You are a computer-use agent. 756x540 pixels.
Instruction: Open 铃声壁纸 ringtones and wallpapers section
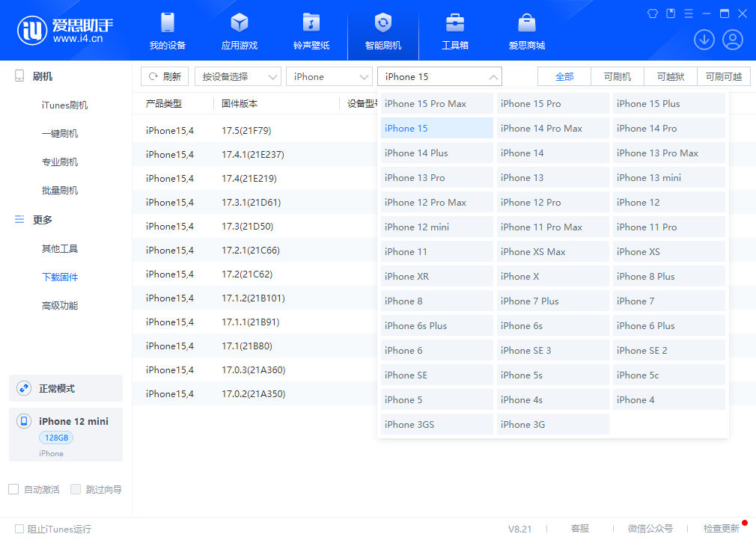pyautogui.click(x=311, y=31)
